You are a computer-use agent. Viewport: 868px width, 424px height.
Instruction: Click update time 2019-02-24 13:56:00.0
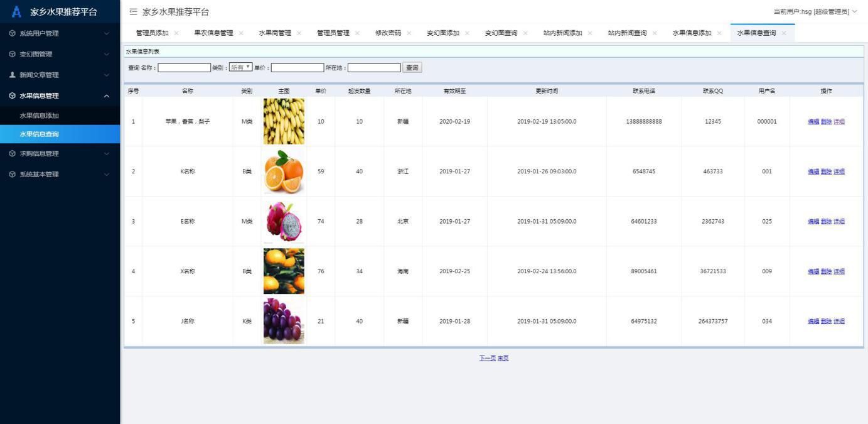click(547, 271)
